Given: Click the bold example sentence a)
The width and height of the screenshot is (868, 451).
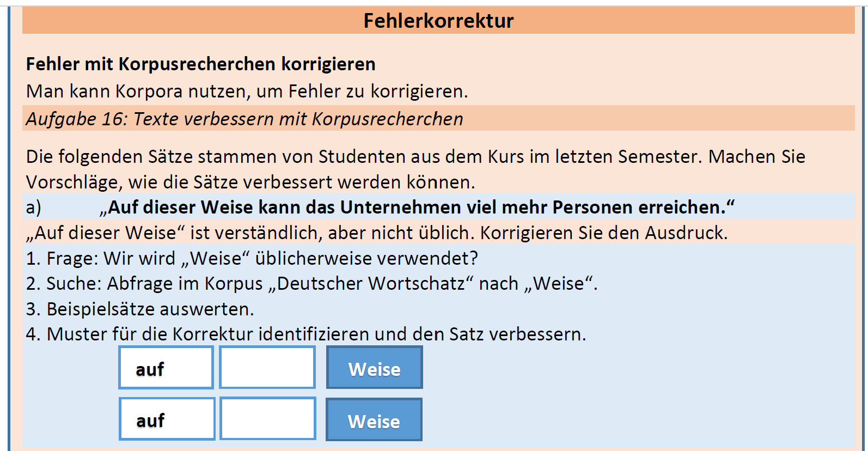Looking at the screenshot, I should [x=417, y=208].
